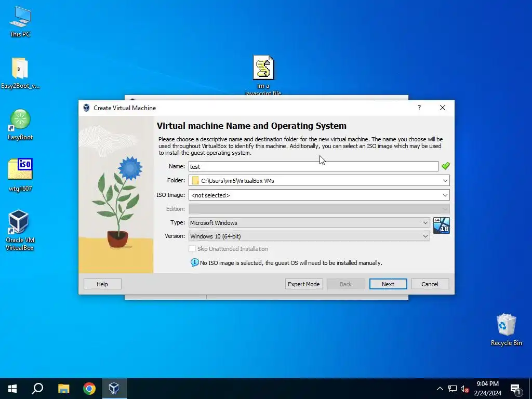The height and width of the screenshot is (399, 532).
Task: Click the Back button
Action: (345, 284)
